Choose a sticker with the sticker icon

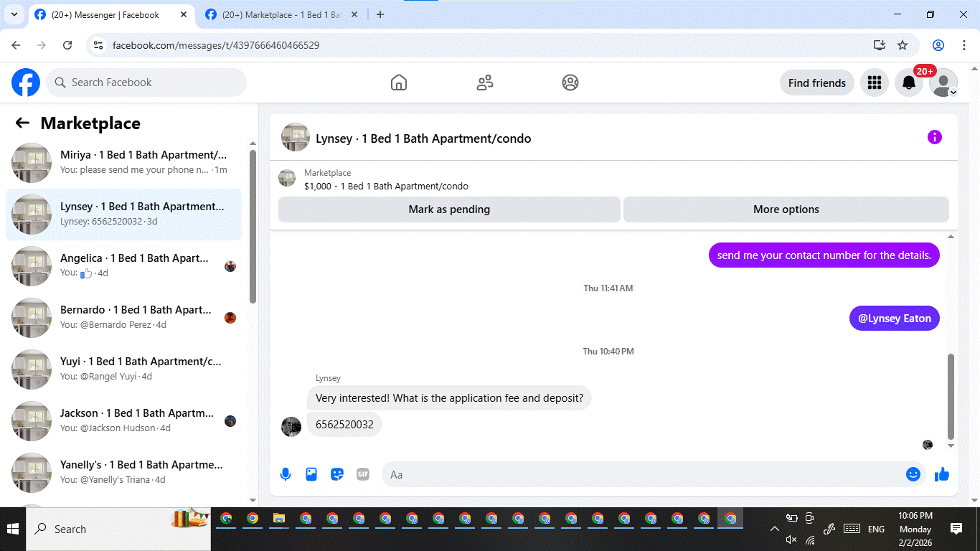coord(337,474)
